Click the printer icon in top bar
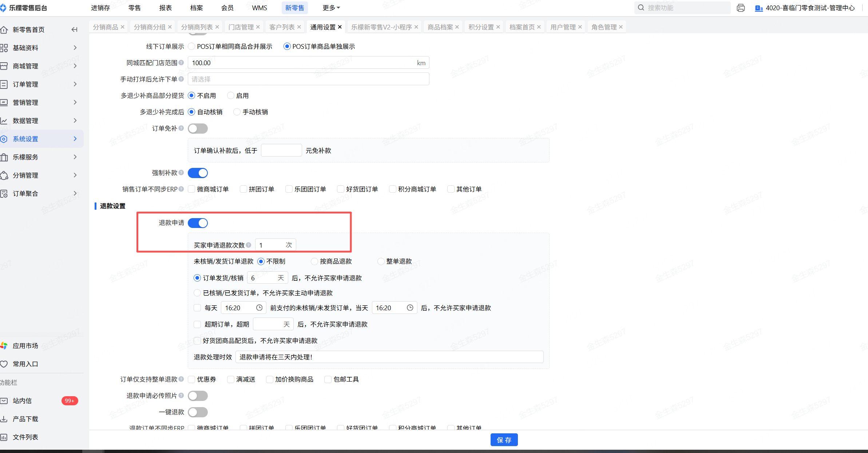The height and width of the screenshot is (453, 868). [x=740, y=8]
